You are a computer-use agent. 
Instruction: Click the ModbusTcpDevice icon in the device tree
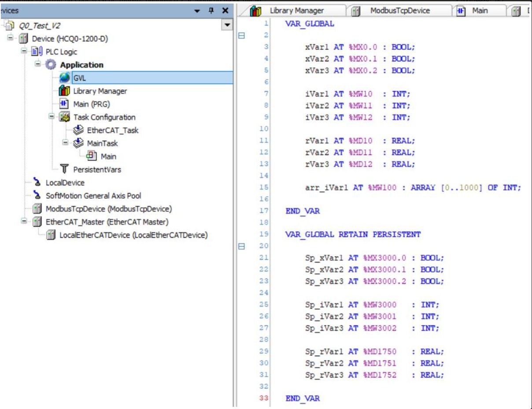38,208
